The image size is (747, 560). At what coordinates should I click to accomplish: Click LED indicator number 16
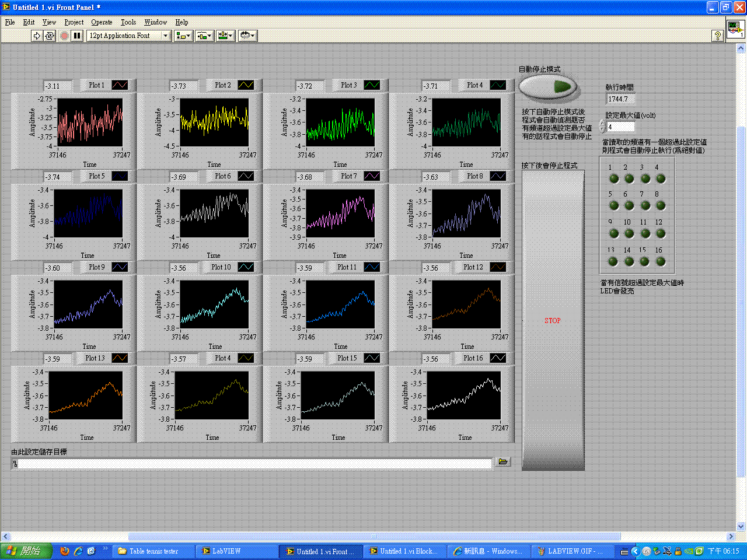click(x=661, y=261)
